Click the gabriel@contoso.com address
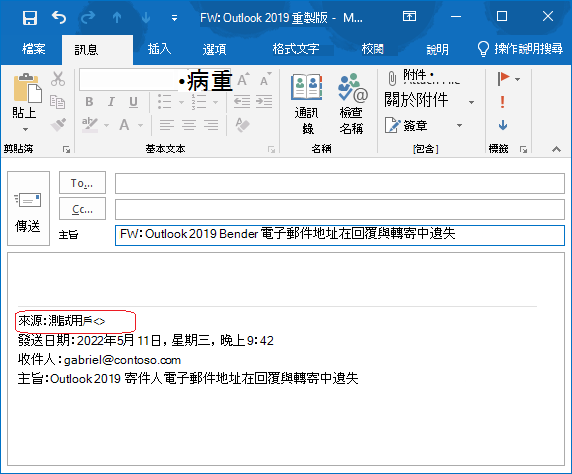Viewport: 572px width, 474px height. (123, 360)
